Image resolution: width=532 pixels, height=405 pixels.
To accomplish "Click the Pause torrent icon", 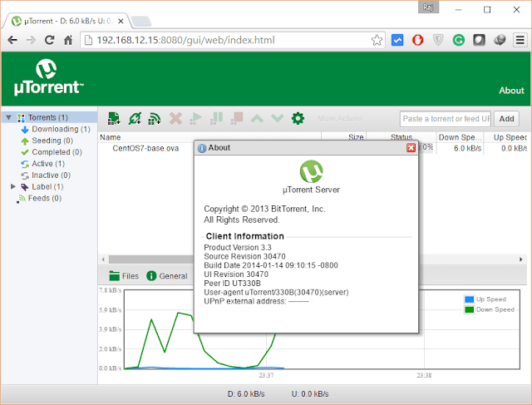I will [x=216, y=118].
